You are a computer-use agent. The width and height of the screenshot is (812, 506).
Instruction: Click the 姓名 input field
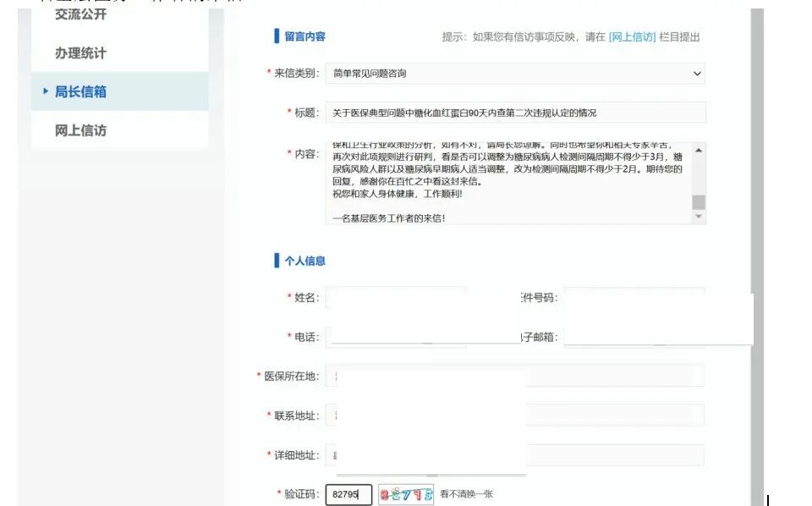point(398,296)
